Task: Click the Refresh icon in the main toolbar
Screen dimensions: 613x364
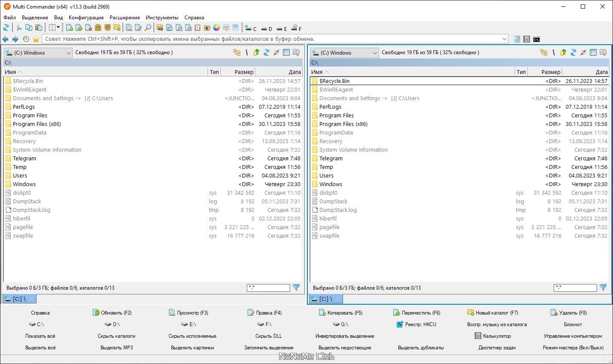Action: click(x=6, y=28)
